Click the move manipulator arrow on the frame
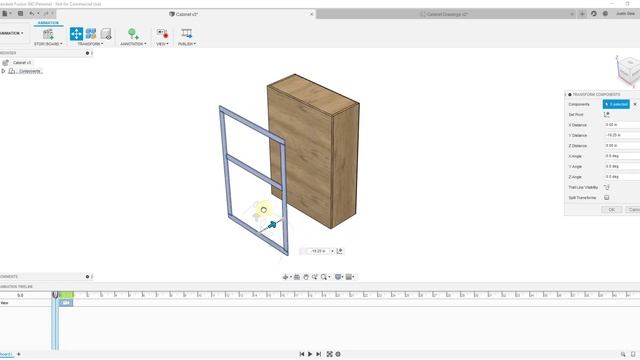640x360 pixels. (x=272, y=224)
